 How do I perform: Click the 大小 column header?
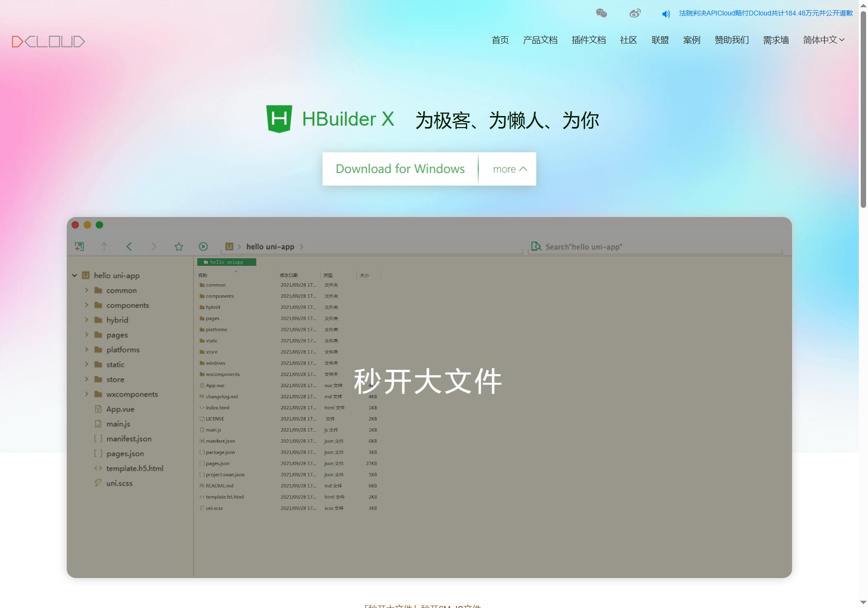click(x=364, y=275)
